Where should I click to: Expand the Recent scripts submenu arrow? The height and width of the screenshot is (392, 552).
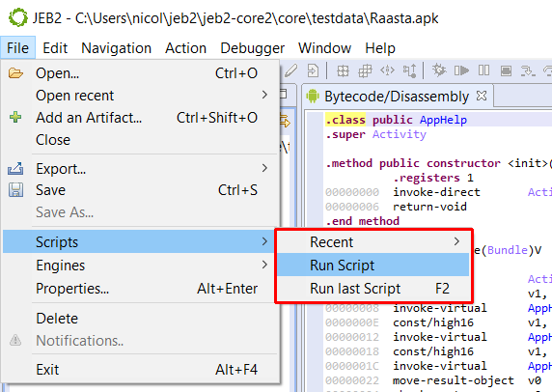[x=456, y=241]
